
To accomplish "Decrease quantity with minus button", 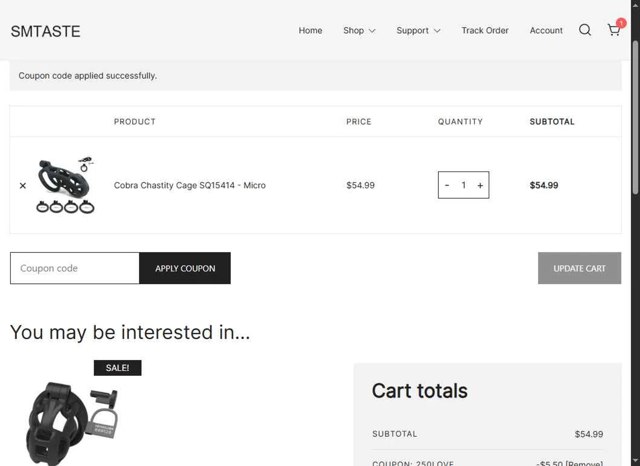I will 447,185.
